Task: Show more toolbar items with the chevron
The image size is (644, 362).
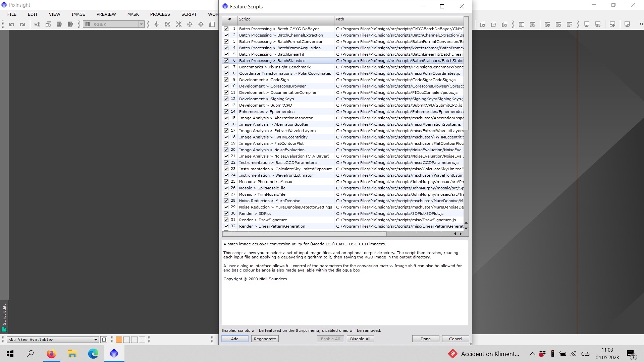Action: [x=641, y=24]
